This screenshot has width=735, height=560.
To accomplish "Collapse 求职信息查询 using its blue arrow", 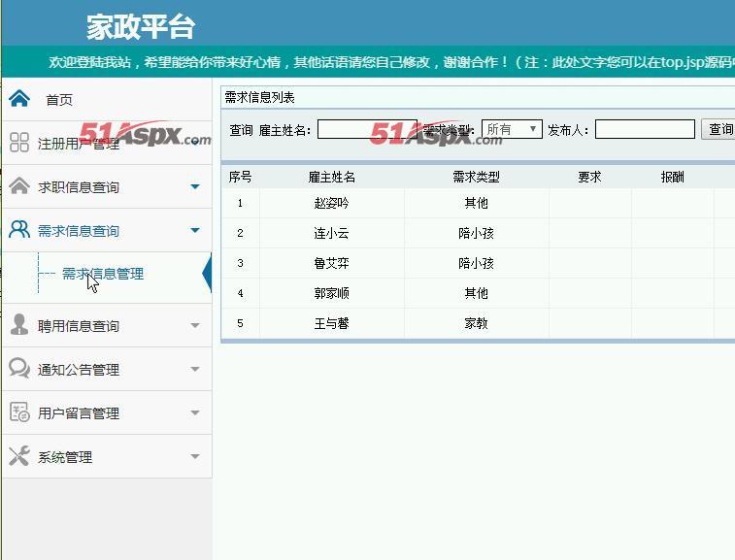I will 195,187.
